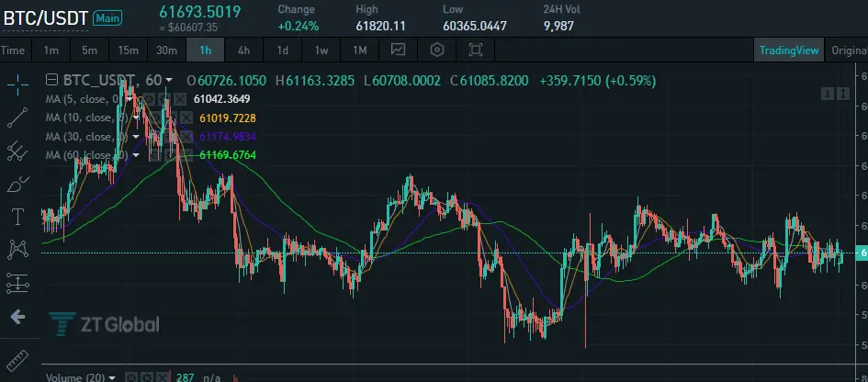Switch to the 4h interval
Viewport: 868px width, 382px height.
coord(243,50)
